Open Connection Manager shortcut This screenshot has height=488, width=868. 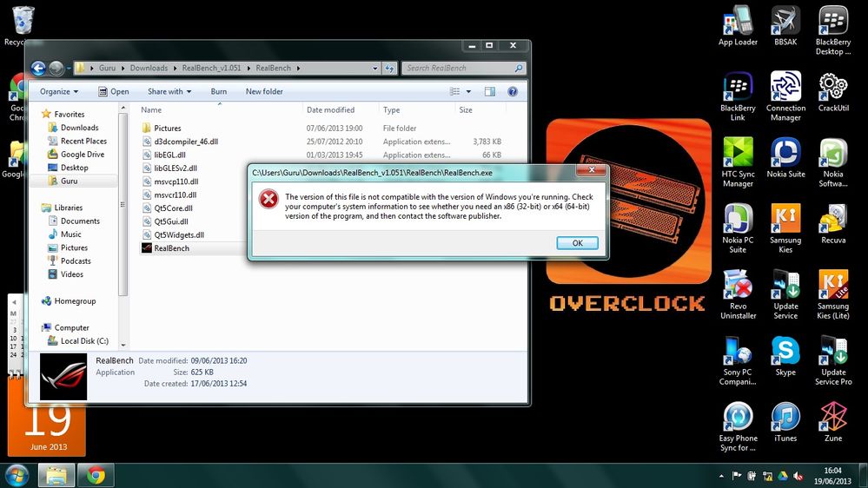click(785, 96)
